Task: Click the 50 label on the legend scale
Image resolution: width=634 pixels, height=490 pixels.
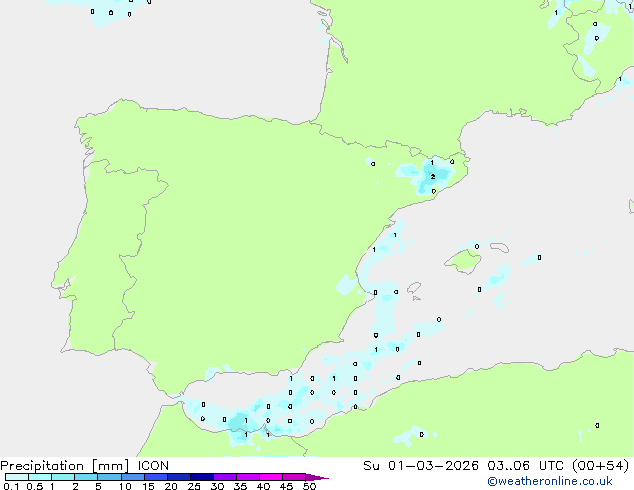Action: 310,487
